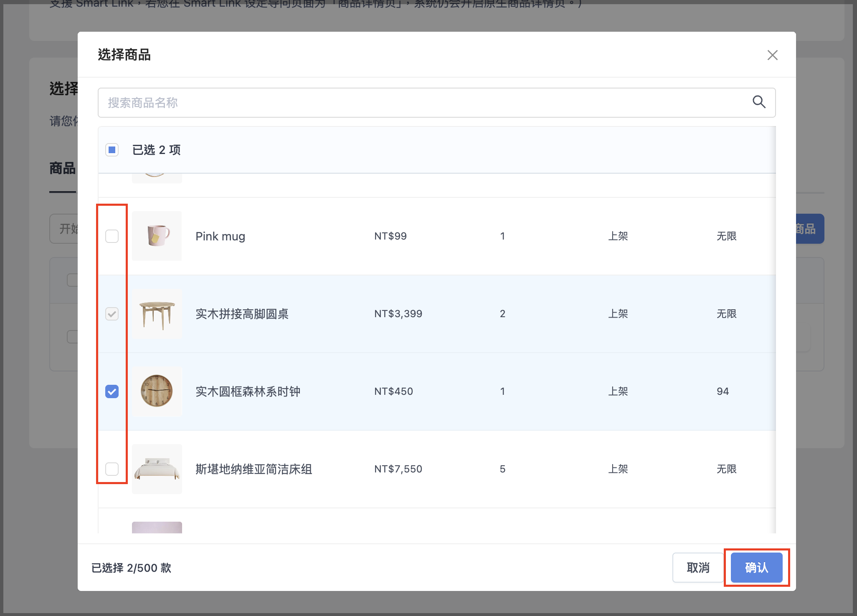
Task: Close the 选择商品 dialog with the X icon
Action: pyautogui.click(x=772, y=55)
